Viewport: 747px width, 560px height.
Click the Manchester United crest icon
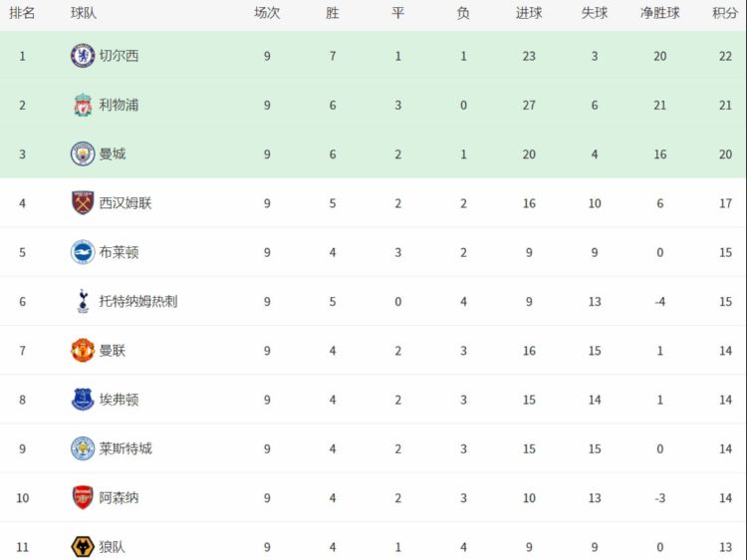pos(83,351)
